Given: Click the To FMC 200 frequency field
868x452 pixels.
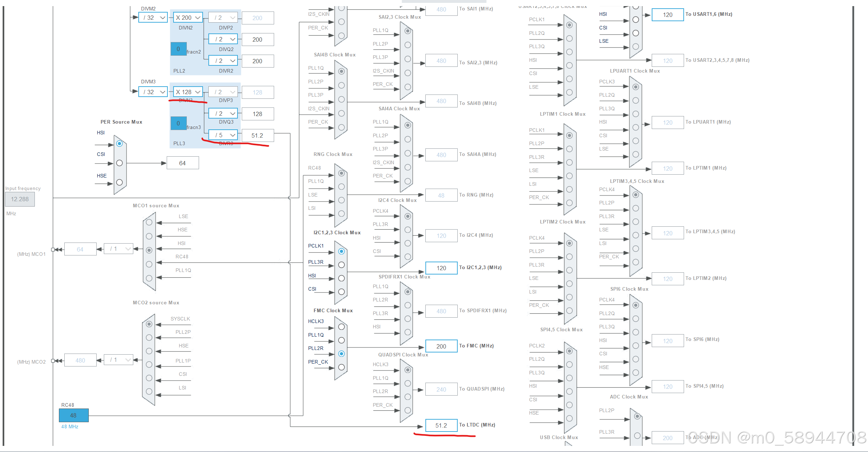Looking at the screenshot, I should point(441,346).
